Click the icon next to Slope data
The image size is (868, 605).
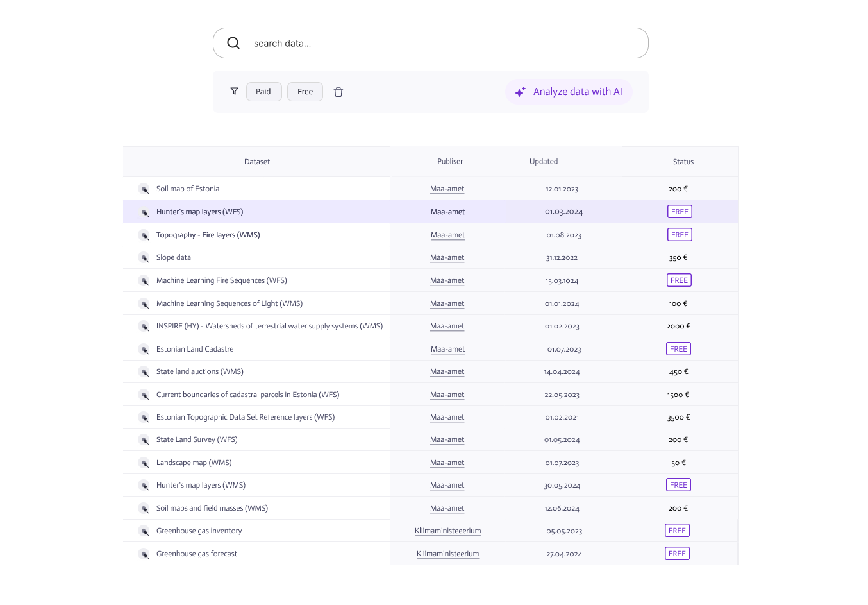(144, 257)
